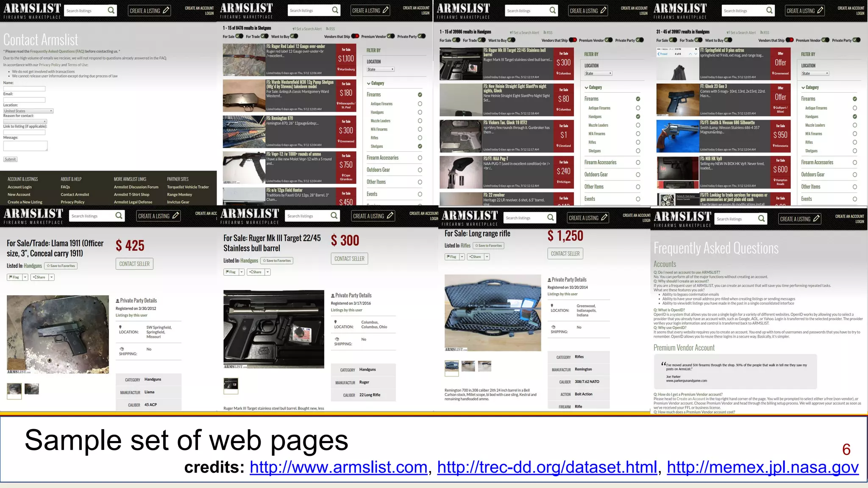Image resolution: width=868 pixels, height=488 pixels.
Task: Click Message text area on Contact Armslist form
Action: 25,146
